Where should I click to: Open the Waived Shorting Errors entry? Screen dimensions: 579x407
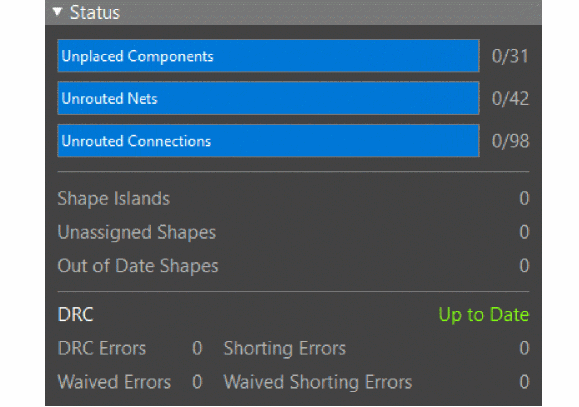click(318, 382)
